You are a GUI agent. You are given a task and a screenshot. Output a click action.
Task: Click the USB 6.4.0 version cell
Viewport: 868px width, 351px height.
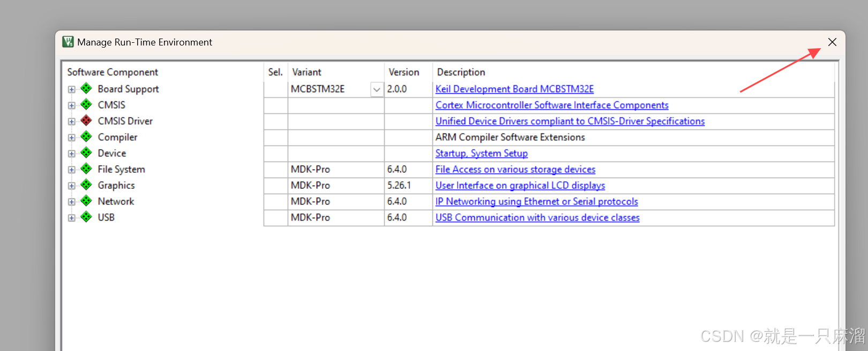pyautogui.click(x=408, y=218)
